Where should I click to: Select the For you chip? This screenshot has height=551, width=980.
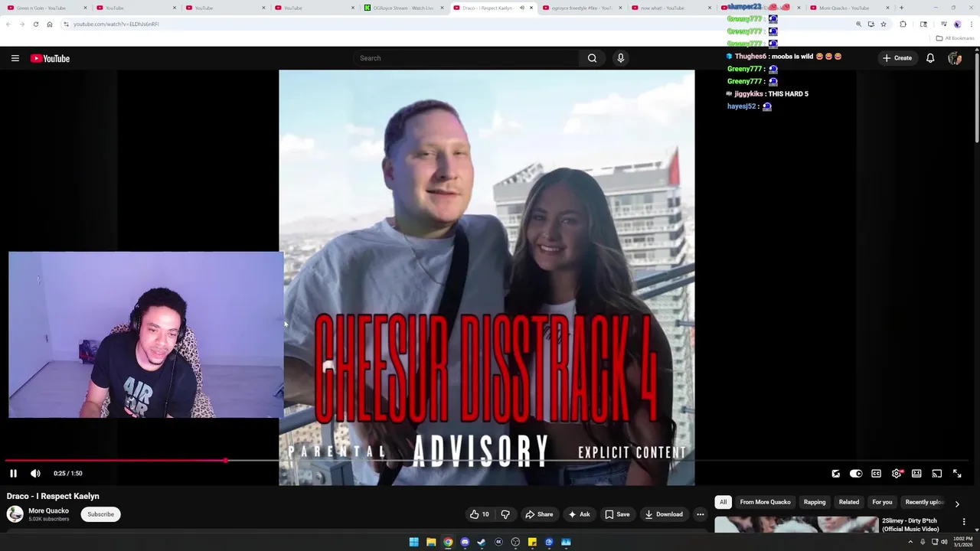pos(882,502)
